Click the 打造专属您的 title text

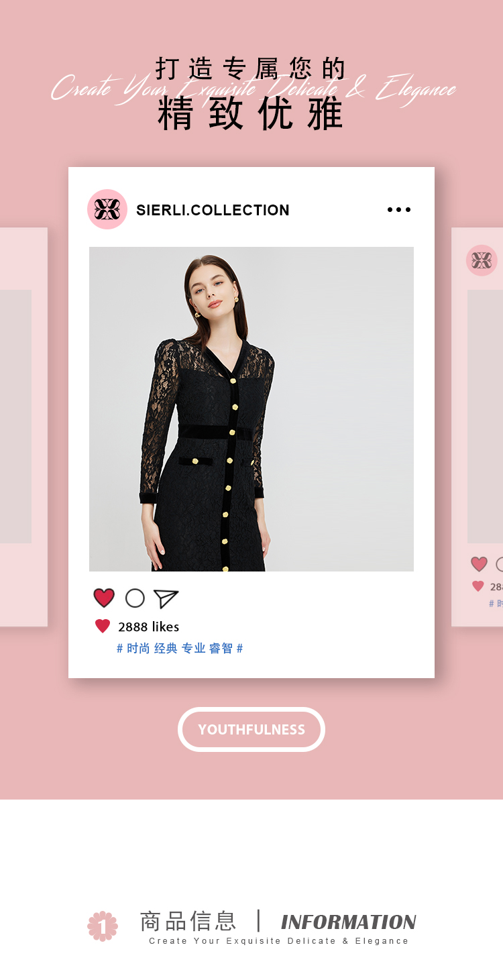(251, 68)
